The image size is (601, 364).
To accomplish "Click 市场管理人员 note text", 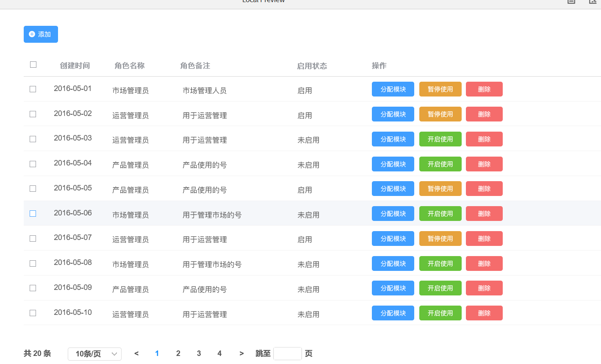I will pyautogui.click(x=205, y=91).
